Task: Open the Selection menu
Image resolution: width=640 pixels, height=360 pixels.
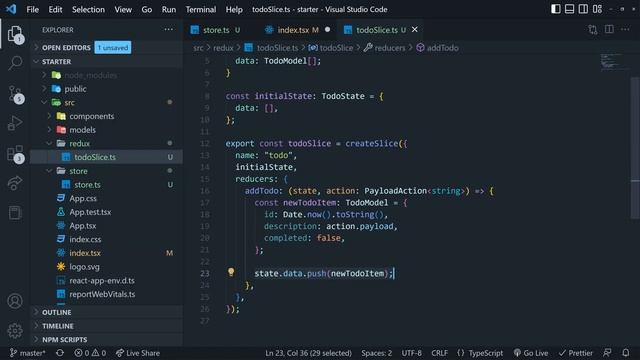Action: point(88,9)
